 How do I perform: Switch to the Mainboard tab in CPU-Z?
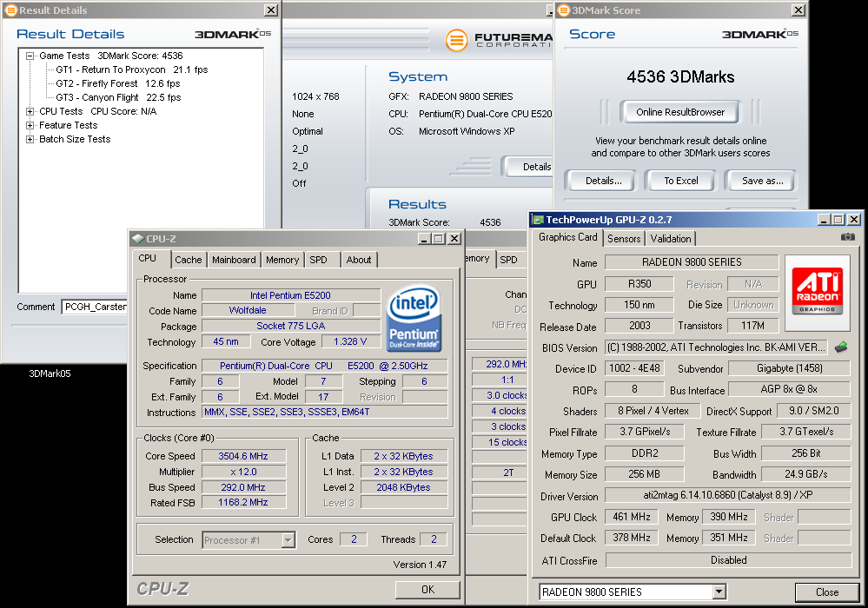[234, 260]
